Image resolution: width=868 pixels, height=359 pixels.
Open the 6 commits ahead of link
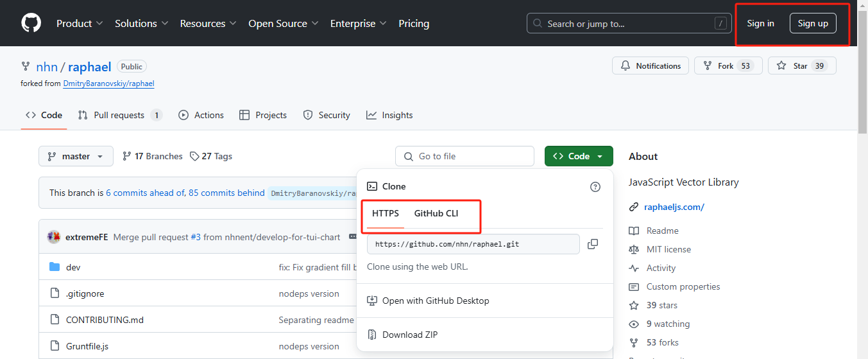click(145, 193)
